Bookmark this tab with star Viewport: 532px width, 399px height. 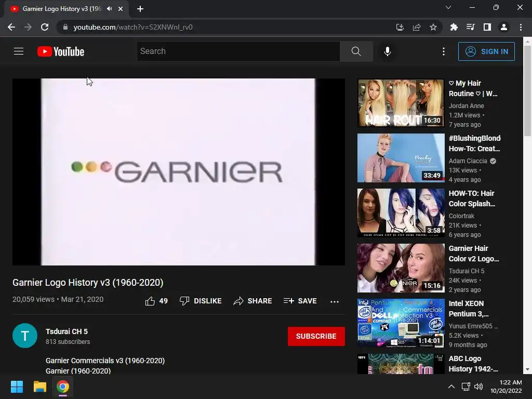coord(433,27)
